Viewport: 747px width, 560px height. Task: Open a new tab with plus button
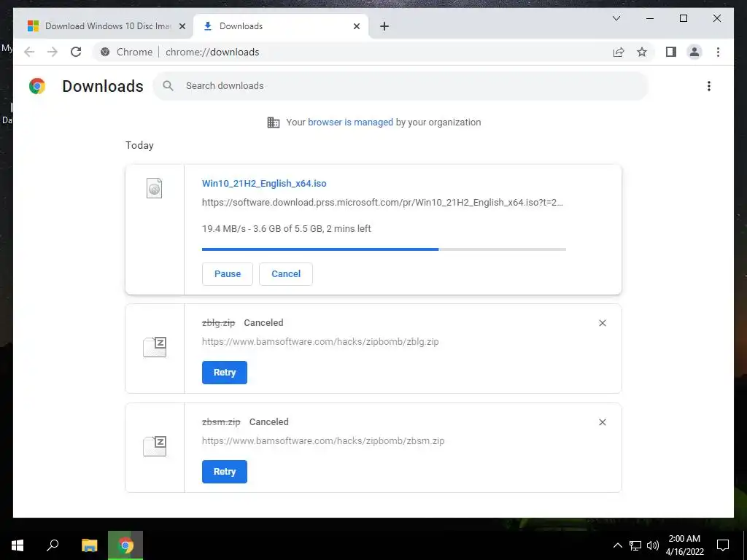[384, 26]
